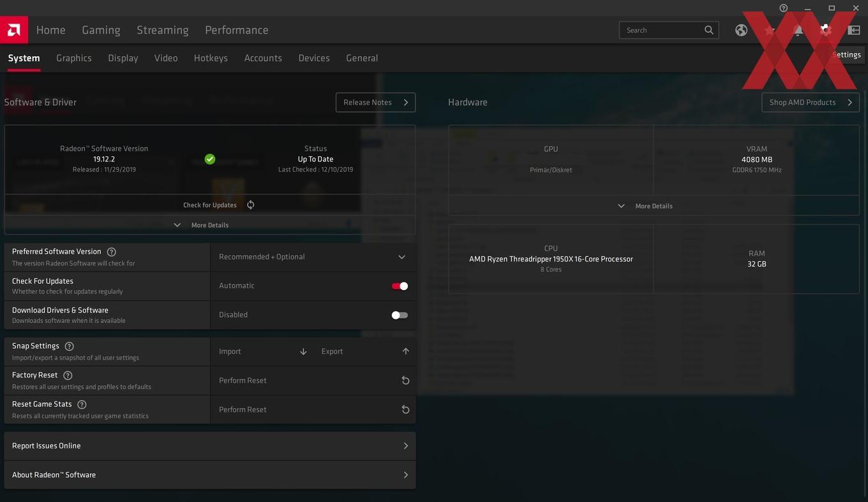Enable Download Drivers & Software switch
Image resolution: width=868 pixels, height=502 pixels.
(x=400, y=315)
